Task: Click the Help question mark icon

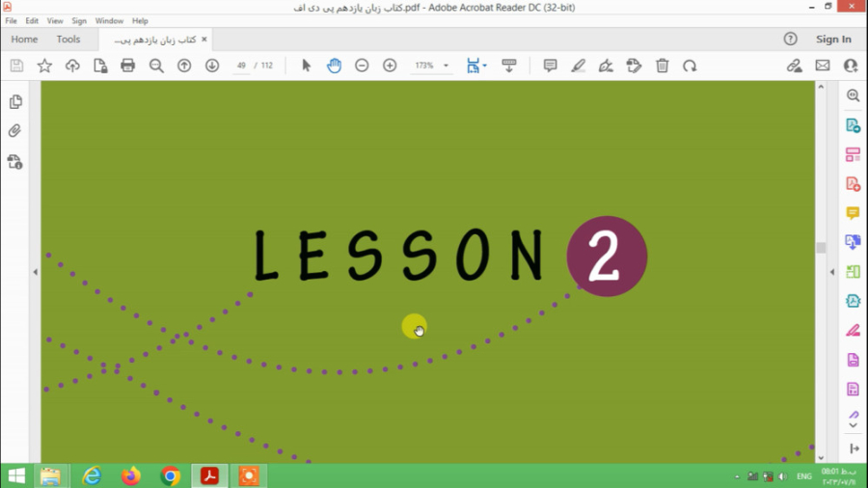Action: 790,39
